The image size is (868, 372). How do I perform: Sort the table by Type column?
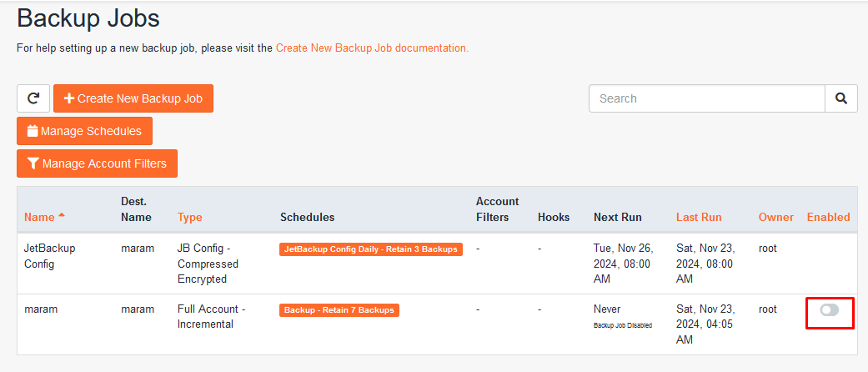(189, 217)
